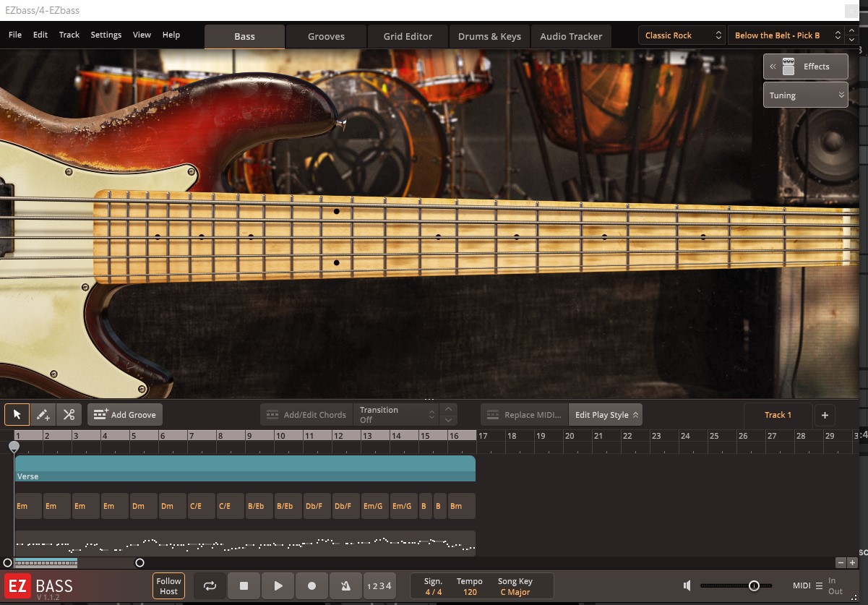The image size is (868, 605).
Task: Open the Classic Rock library dropdown
Action: (683, 35)
